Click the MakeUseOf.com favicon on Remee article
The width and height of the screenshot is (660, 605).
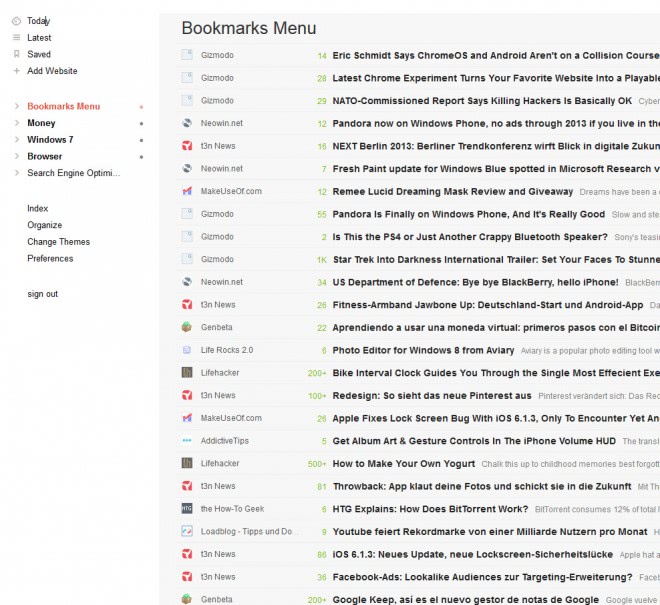pos(187,191)
